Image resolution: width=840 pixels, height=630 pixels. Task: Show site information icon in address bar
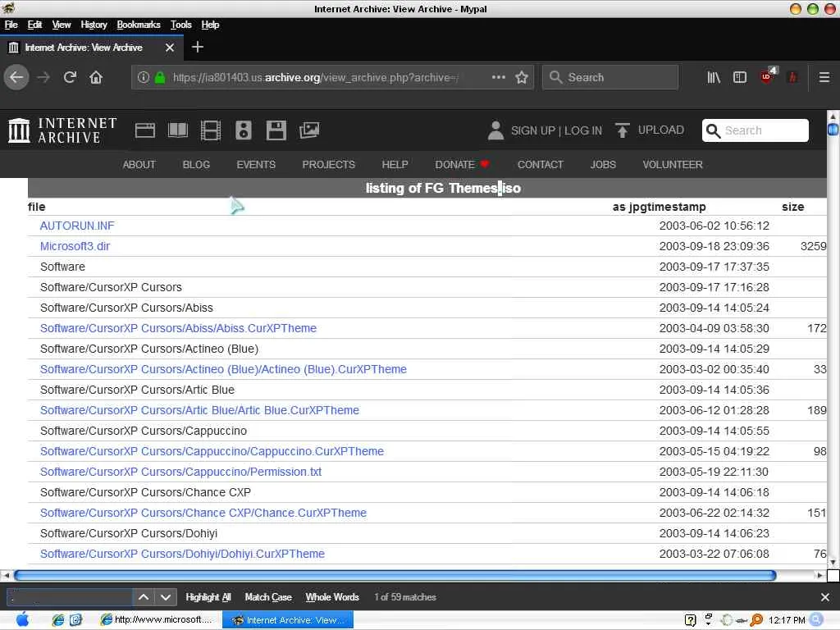(x=143, y=77)
